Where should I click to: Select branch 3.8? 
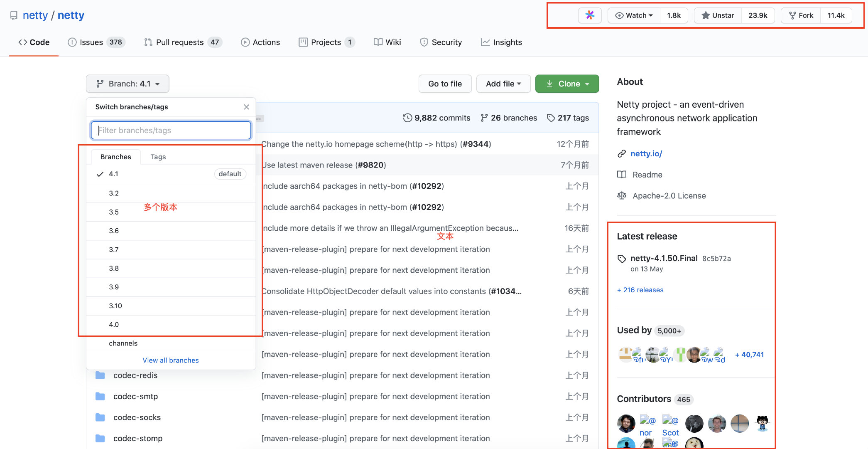coord(171,268)
